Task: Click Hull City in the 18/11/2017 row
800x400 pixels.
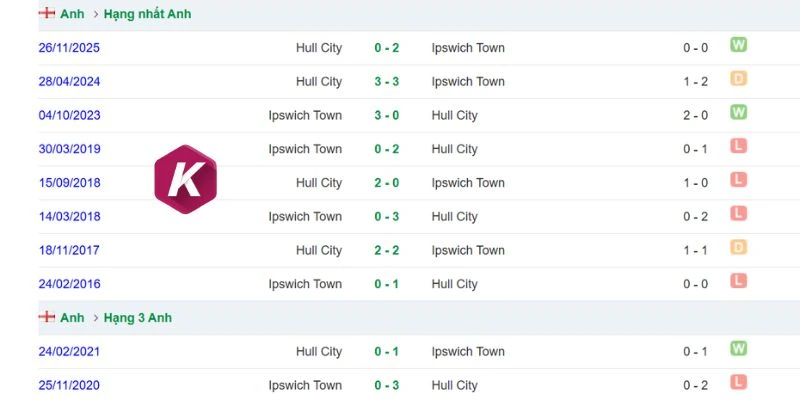Action: coord(319,251)
